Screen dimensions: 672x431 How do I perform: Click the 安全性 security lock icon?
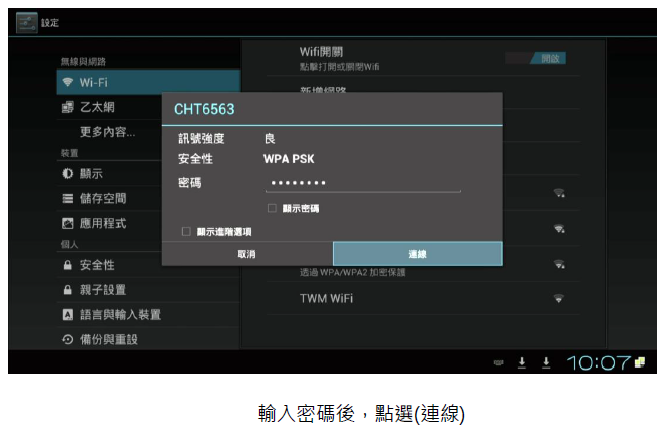[x=67, y=265]
